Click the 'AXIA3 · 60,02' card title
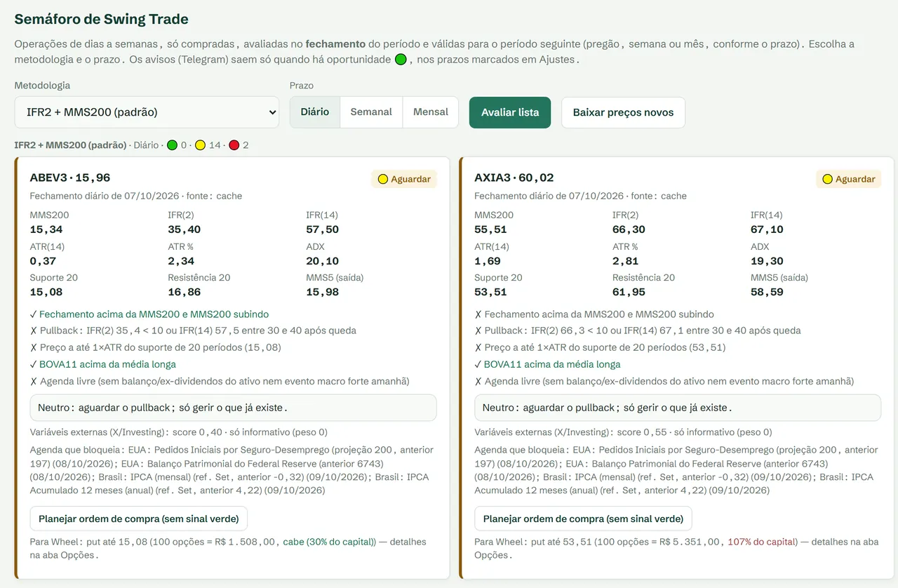 tap(514, 178)
